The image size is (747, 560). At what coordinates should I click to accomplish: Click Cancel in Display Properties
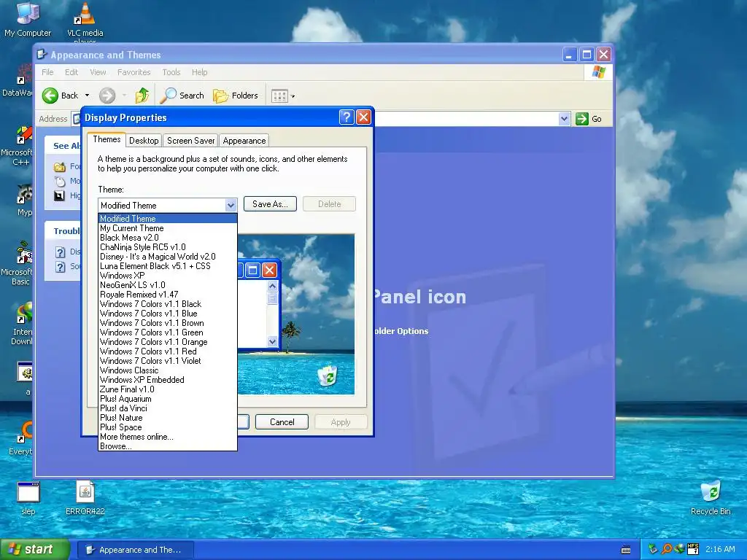tap(282, 422)
